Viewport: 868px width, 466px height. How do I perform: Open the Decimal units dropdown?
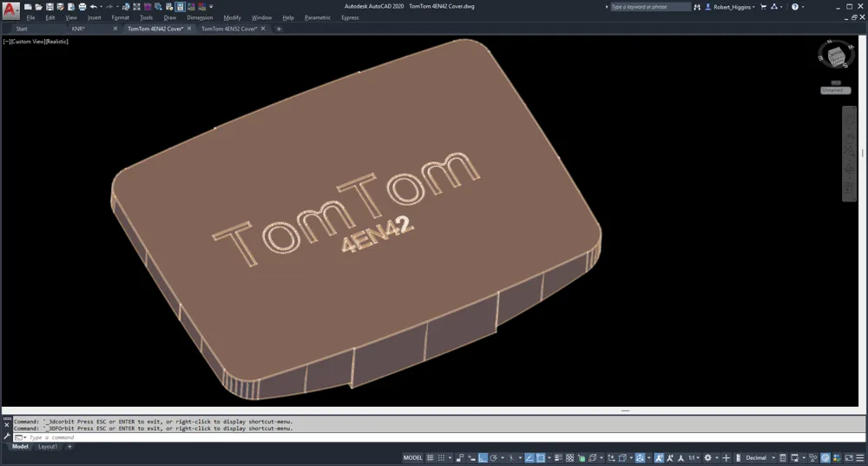pos(759,457)
